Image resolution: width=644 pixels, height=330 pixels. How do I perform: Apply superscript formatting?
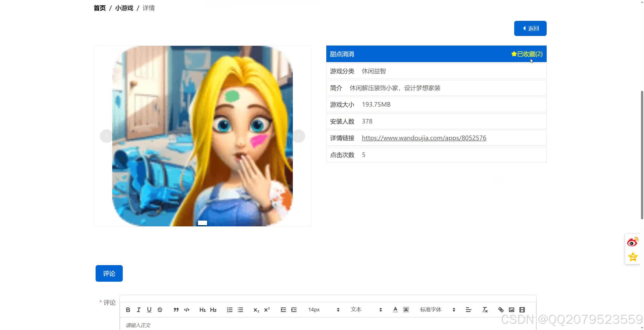(267, 310)
